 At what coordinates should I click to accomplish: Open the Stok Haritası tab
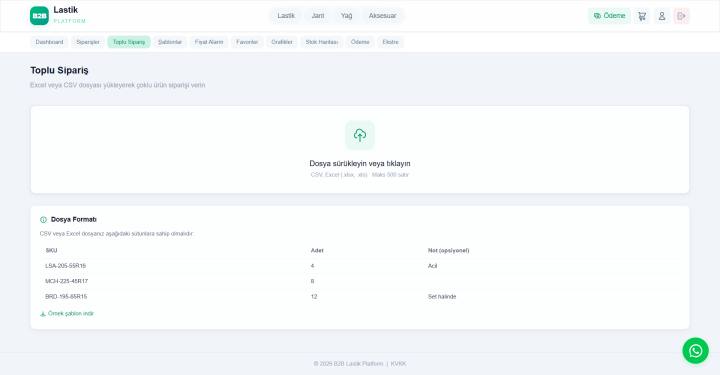(x=321, y=42)
